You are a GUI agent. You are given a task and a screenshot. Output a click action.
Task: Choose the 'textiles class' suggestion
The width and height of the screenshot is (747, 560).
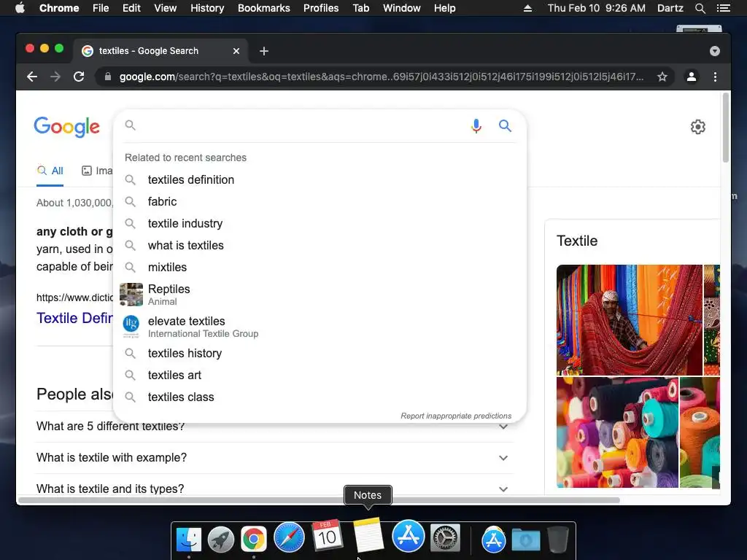click(x=320, y=397)
